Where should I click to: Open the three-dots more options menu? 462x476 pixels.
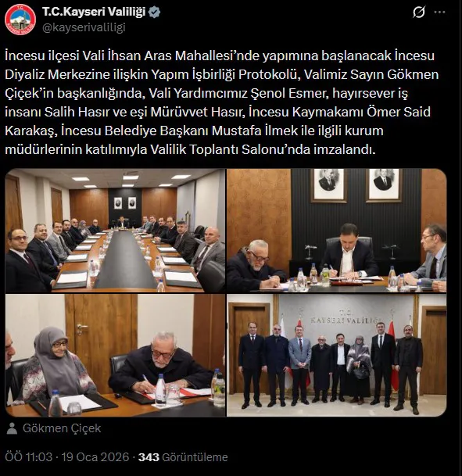click(439, 13)
